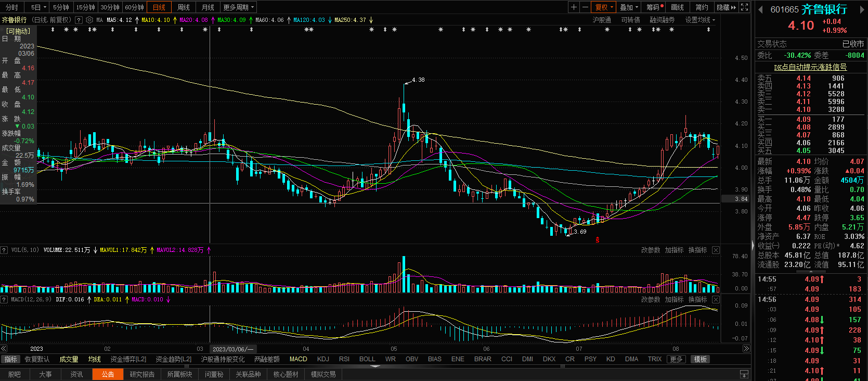
Task: Click the 可转债 link
Action: click(630, 20)
